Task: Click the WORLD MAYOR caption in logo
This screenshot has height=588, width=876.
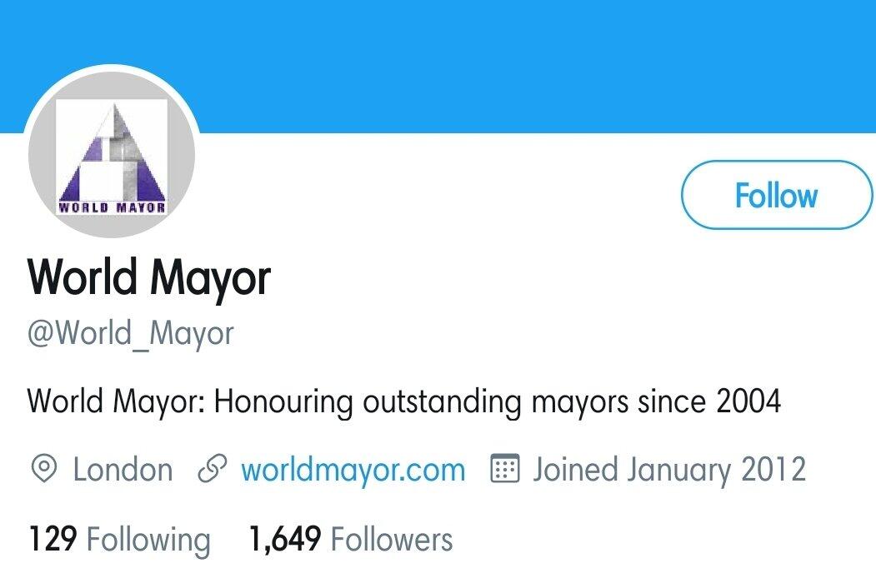Action: click(x=112, y=207)
